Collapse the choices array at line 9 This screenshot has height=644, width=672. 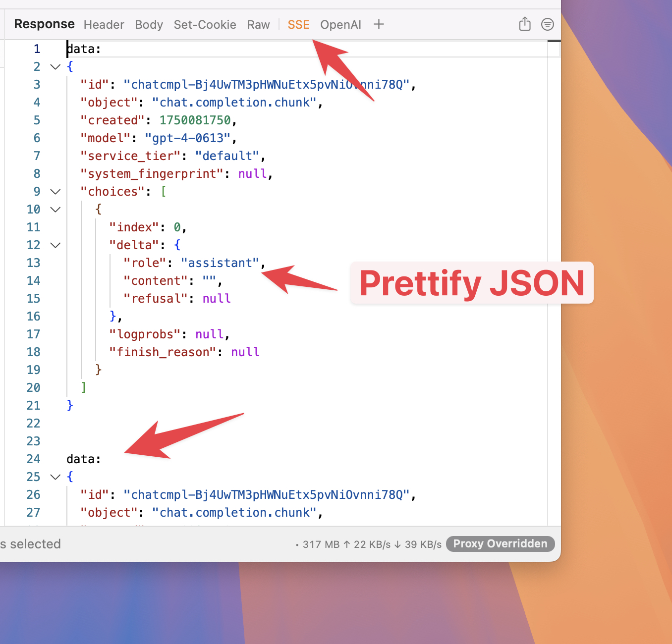pyautogui.click(x=56, y=192)
